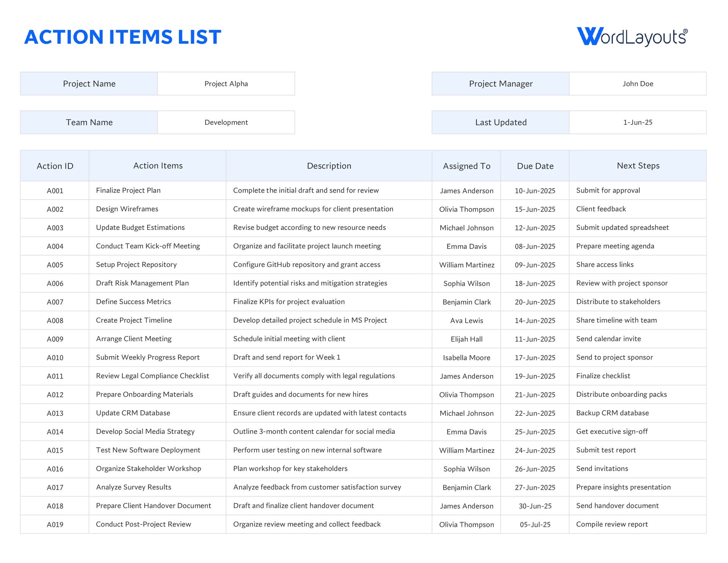Select the Project Name label cell

tap(89, 83)
